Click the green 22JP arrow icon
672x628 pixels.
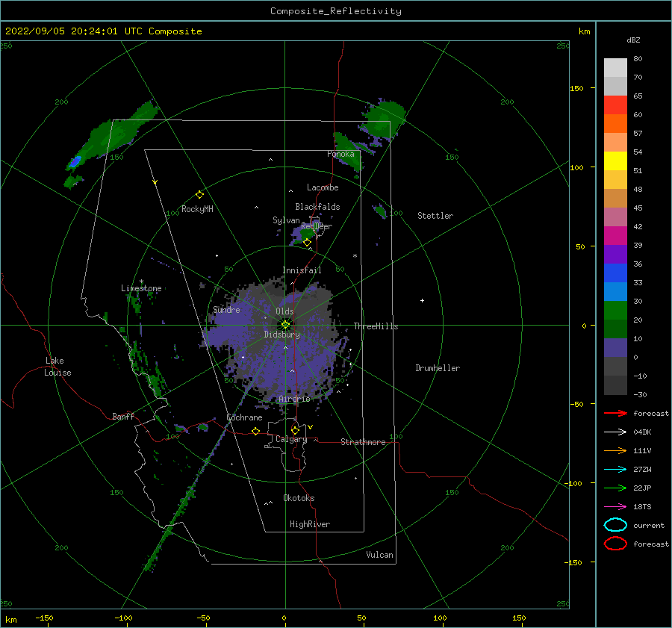coord(615,488)
